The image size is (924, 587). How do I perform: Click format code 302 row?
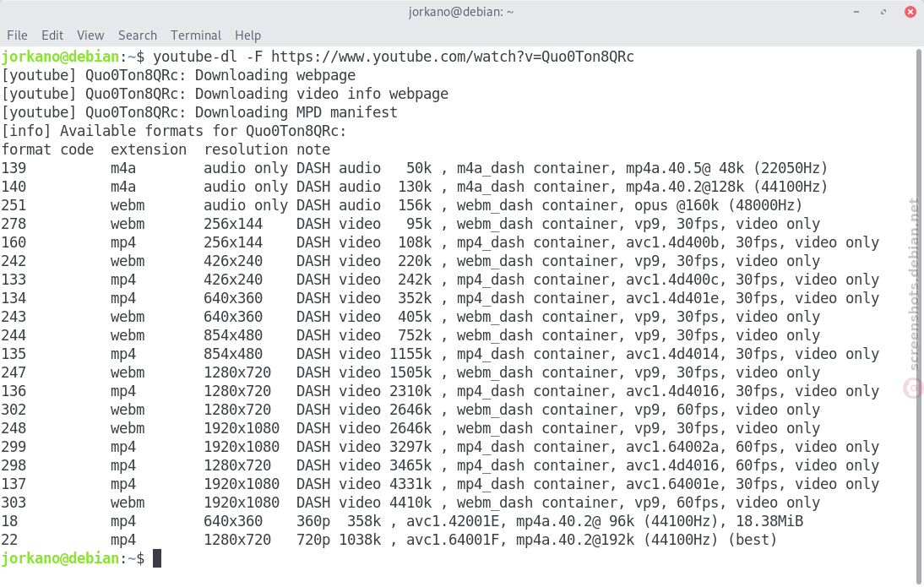coord(410,410)
